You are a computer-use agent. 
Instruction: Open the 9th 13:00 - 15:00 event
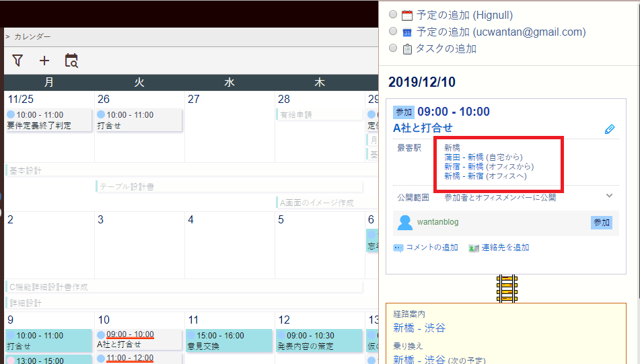point(48,359)
